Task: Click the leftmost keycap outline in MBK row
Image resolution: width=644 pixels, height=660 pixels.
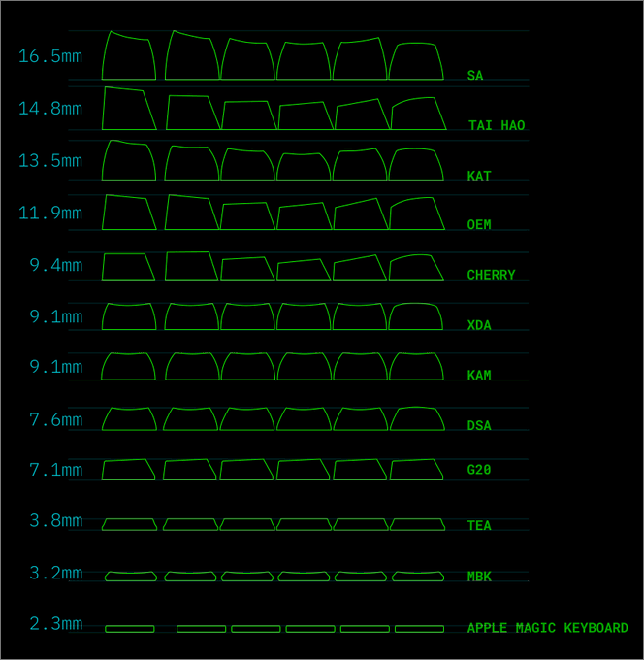Action: tap(130, 577)
